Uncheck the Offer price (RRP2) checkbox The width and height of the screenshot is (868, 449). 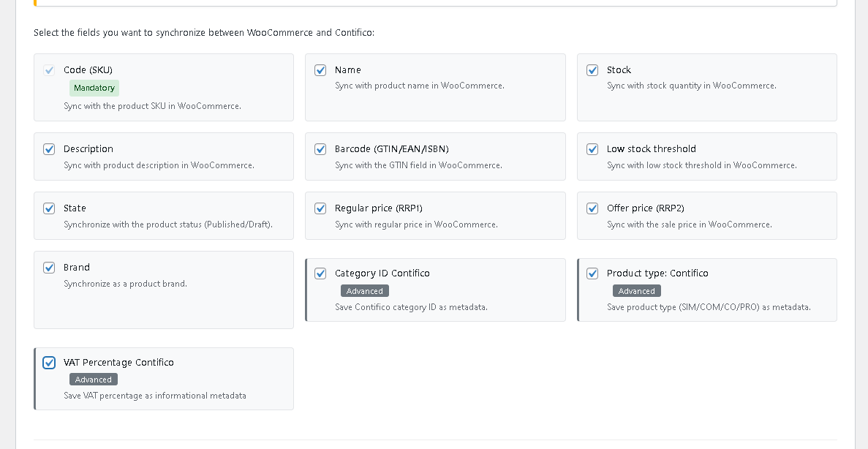[x=592, y=208]
